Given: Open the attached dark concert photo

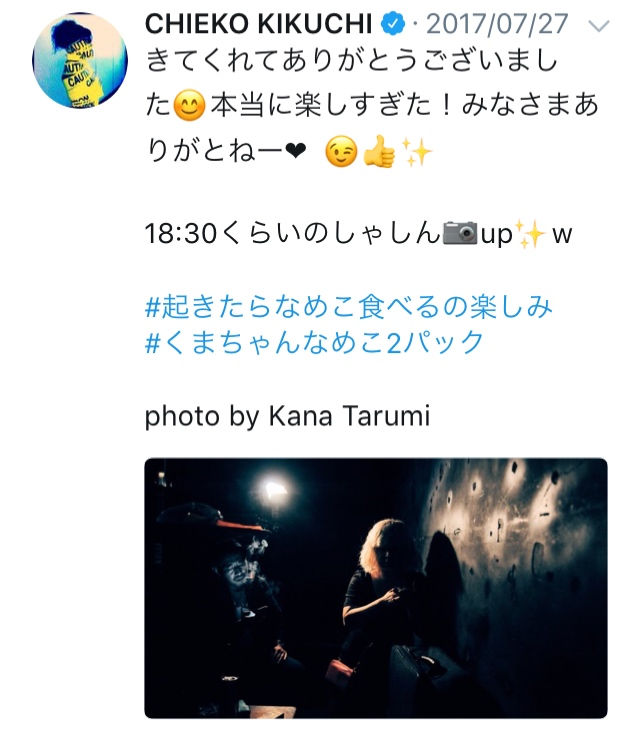Looking at the screenshot, I should pos(376,587).
